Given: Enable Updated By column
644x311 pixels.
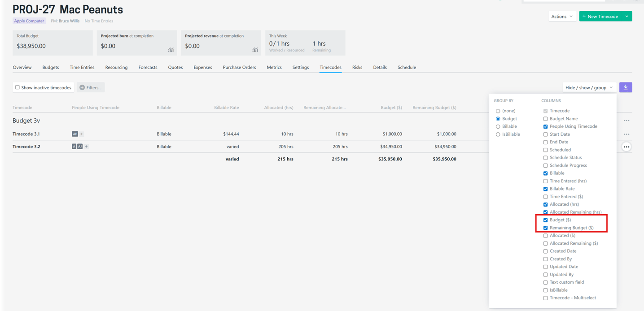Looking at the screenshot, I should coord(545,275).
